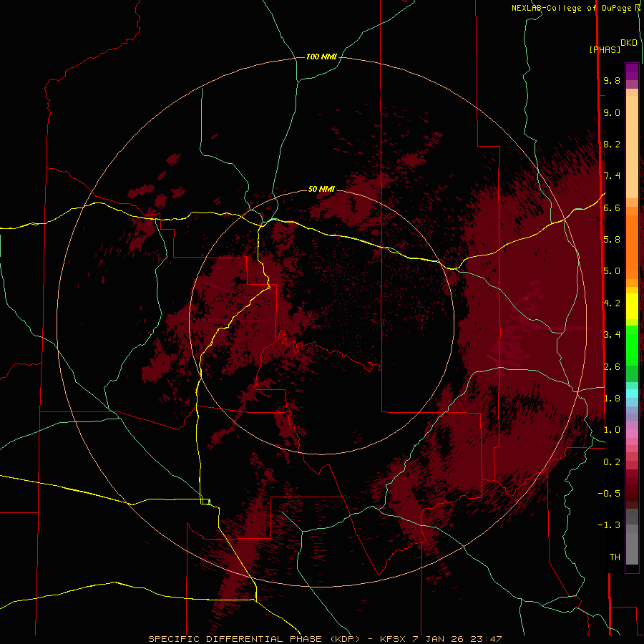
Task: Pick the cyan segment of color bar
Action: click(x=632, y=394)
